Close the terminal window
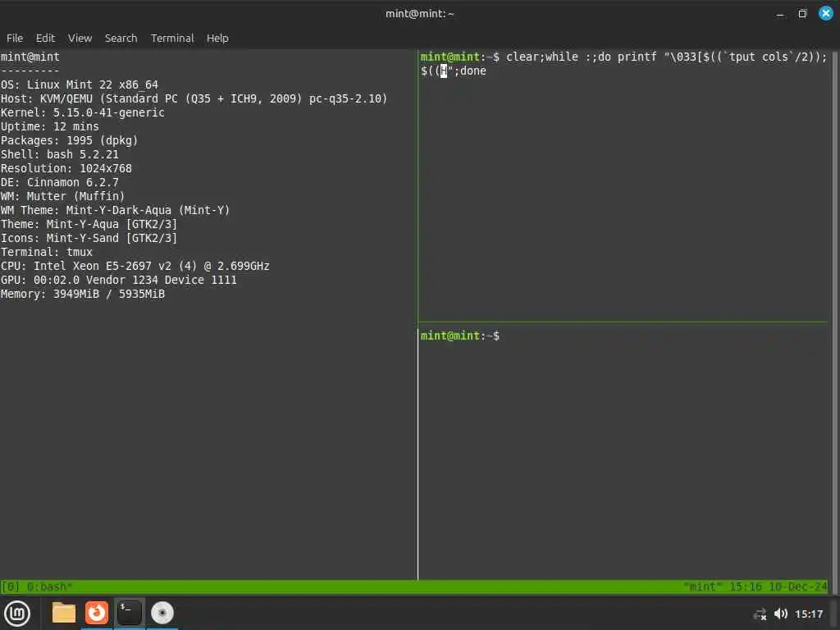Image resolution: width=840 pixels, height=630 pixels. [x=825, y=13]
